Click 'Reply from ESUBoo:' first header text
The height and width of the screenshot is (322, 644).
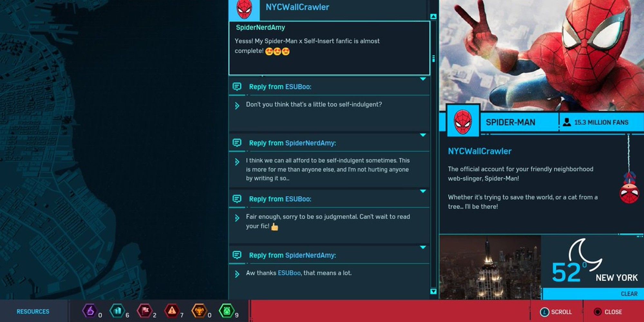pos(280,87)
